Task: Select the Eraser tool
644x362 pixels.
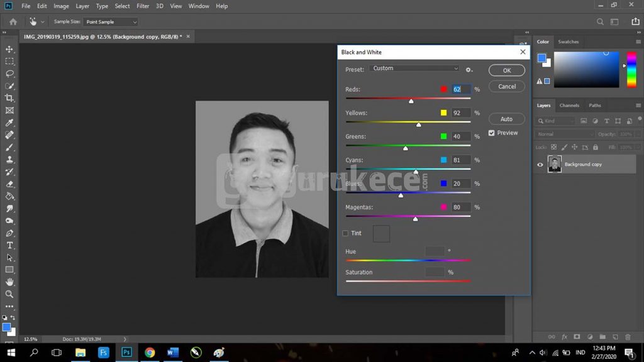Action: tap(9, 184)
